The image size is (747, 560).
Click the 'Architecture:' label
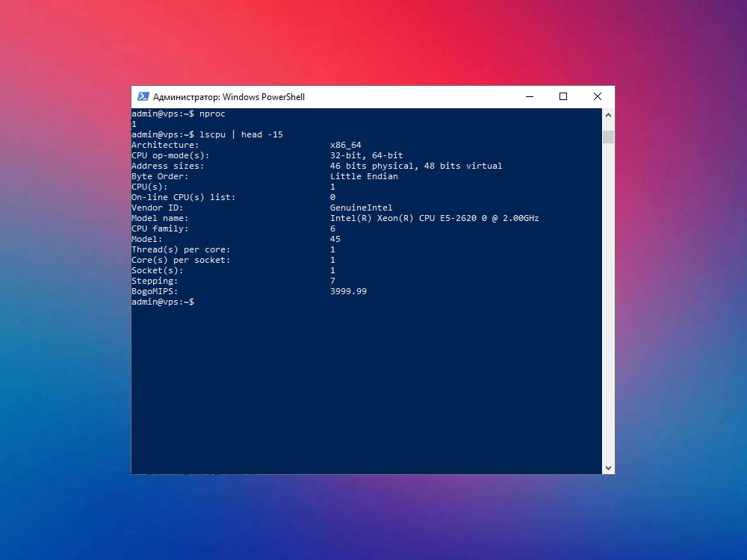165,145
